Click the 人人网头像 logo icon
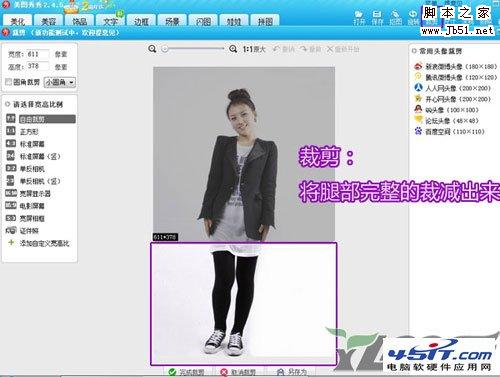This screenshot has height=377, width=500. coord(418,88)
